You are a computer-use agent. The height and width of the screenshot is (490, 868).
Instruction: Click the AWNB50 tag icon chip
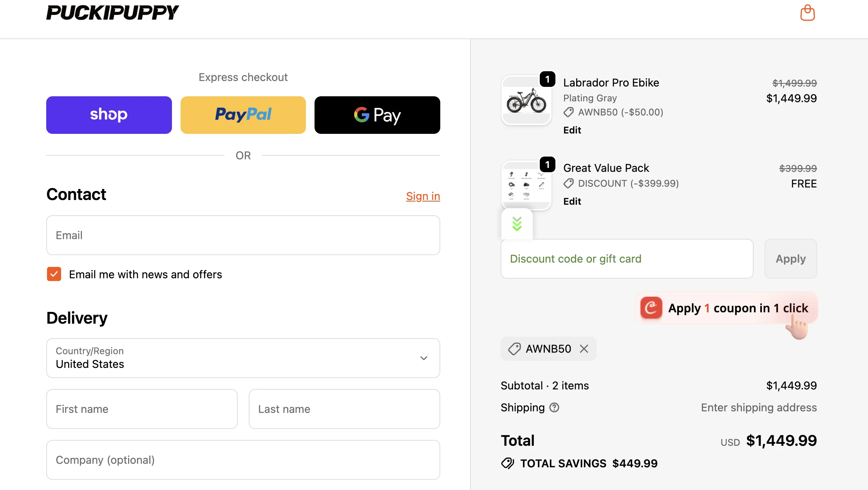coord(514,349)
